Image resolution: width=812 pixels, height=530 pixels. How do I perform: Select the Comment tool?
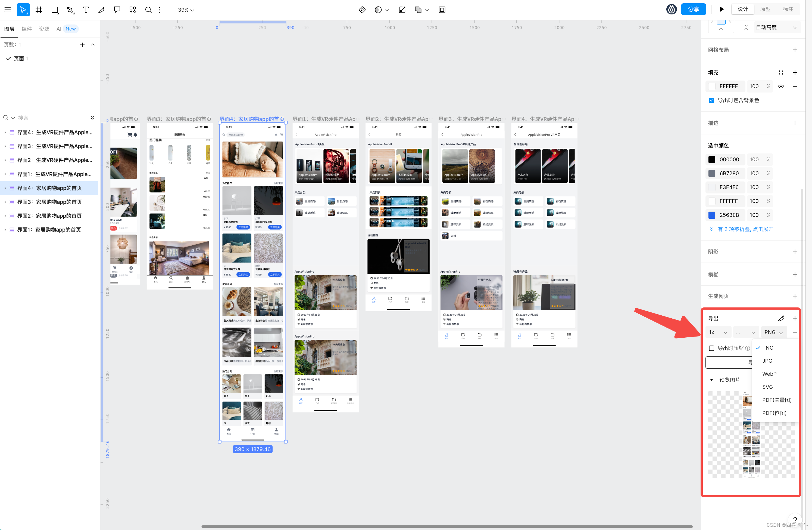coord(117,10)
